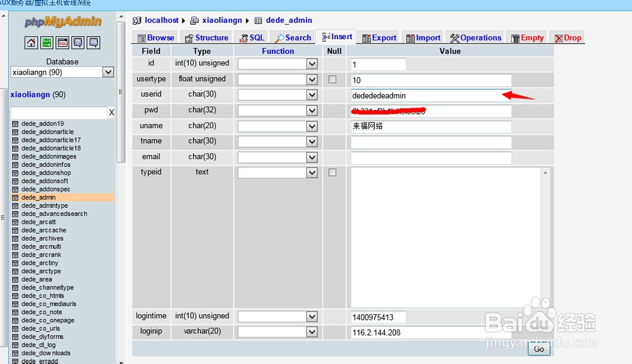Viewport: 632px width, 364px height.
Task: Click the userid value field dedededeadmin
Action: tap(431, 95)
